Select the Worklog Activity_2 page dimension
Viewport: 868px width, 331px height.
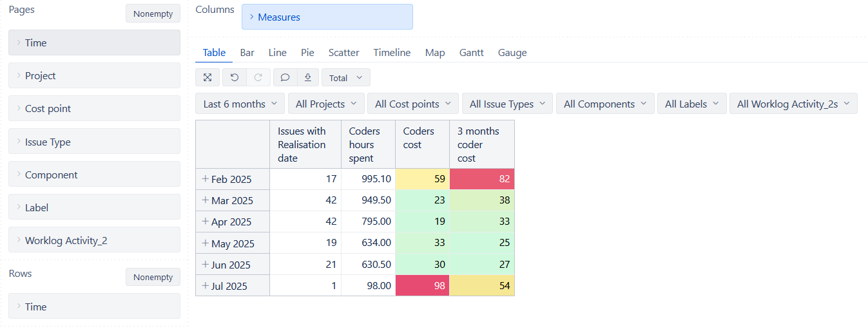(94, 240)
